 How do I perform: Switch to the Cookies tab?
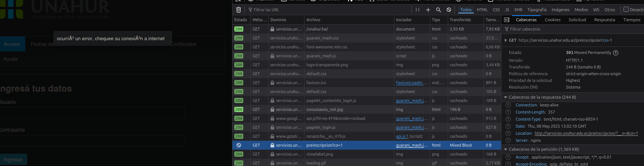[x=553, y=20]
